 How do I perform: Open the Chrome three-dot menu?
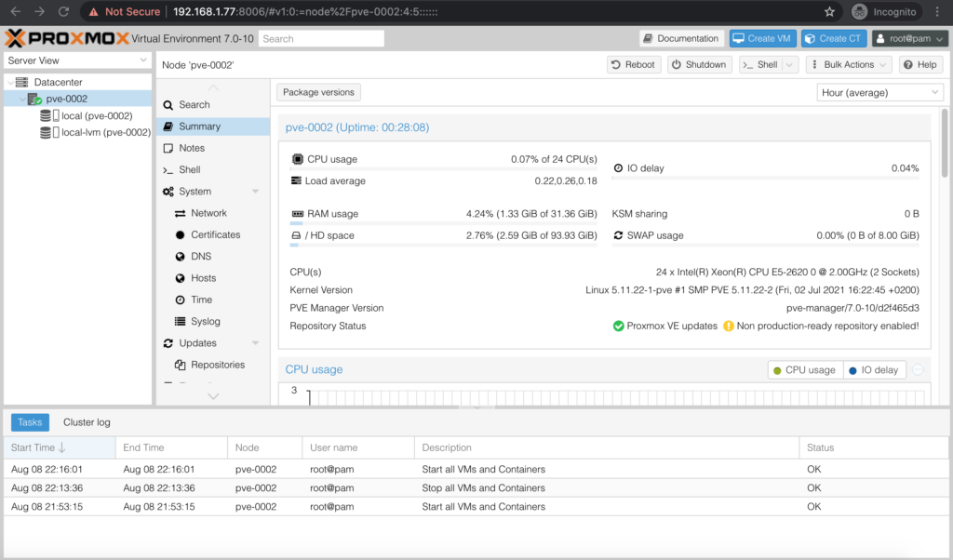pos(937,11)
